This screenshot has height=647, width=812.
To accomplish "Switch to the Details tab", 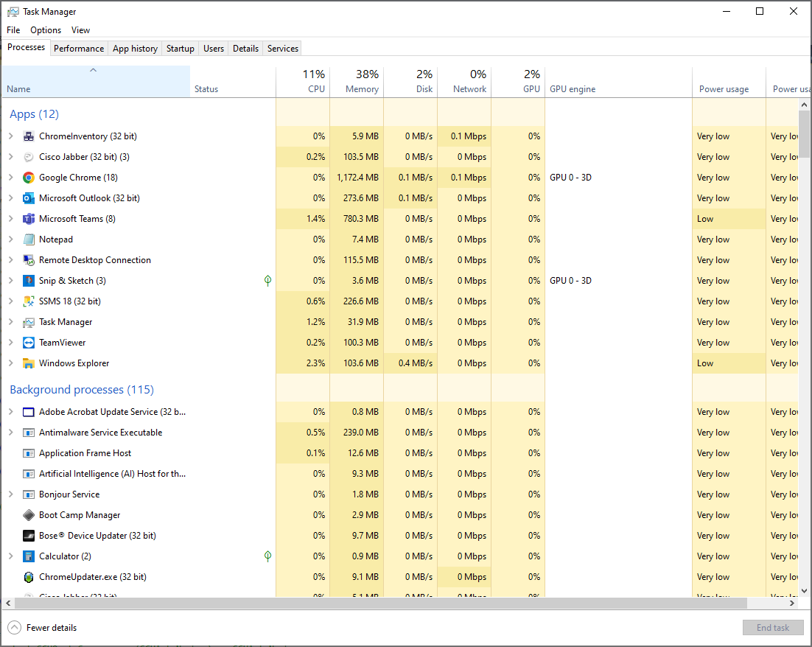I will click(245, 49).
